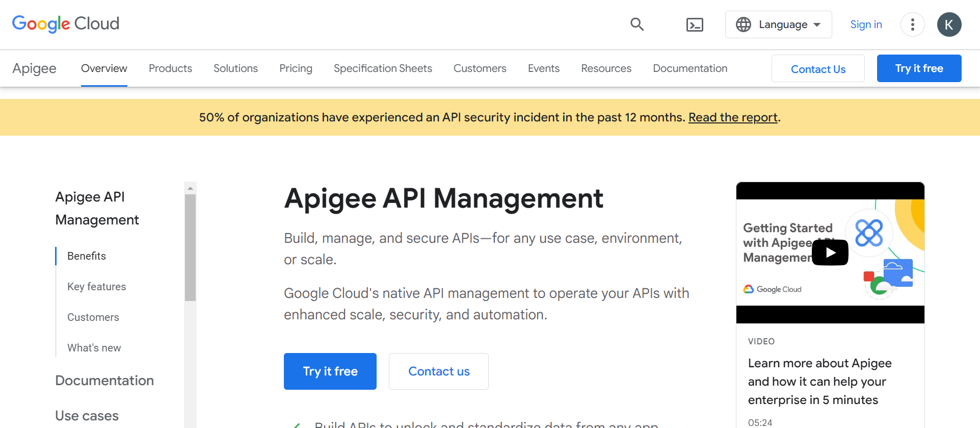Open the Pricing tab
Viewport: 980px width, 428px height.
click(x=296, y=68)
